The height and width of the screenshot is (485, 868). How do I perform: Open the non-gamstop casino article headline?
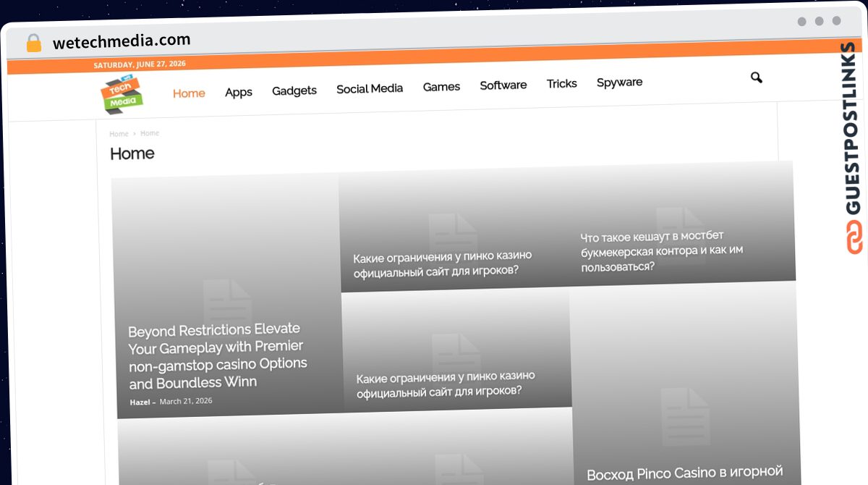pos(217,355)
